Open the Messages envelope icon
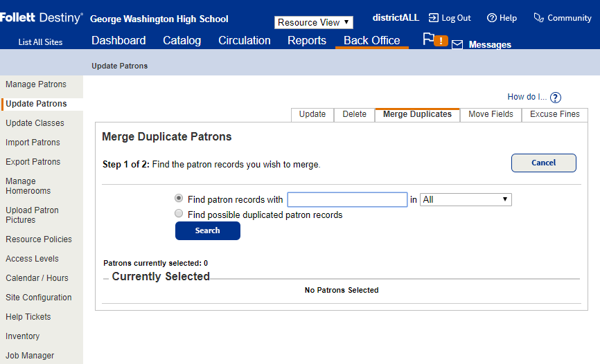This screenshot has height=364, width=600. [457, 45]
